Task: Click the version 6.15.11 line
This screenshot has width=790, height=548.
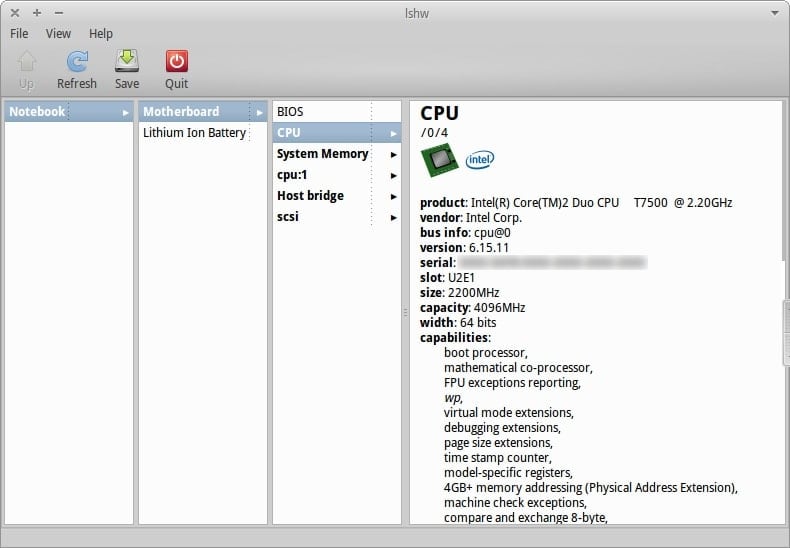Action: click(465, 248)
